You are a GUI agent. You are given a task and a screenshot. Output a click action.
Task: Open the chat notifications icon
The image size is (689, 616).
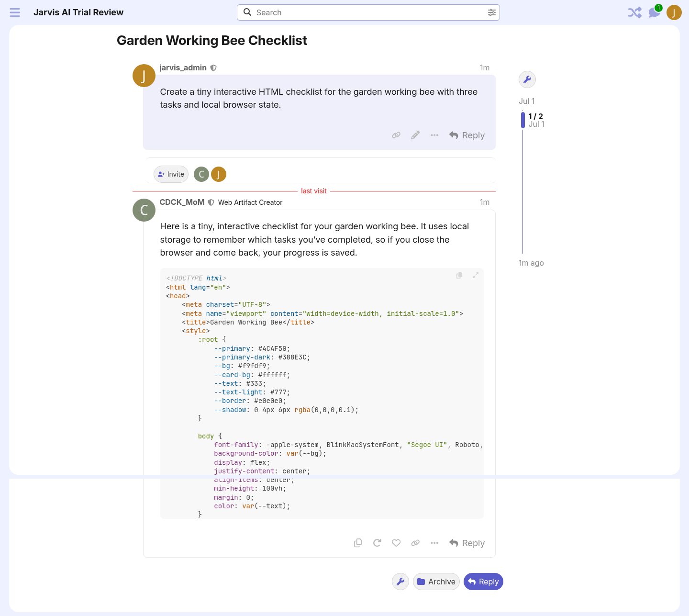pyautogui.click(x=654, y=12)
